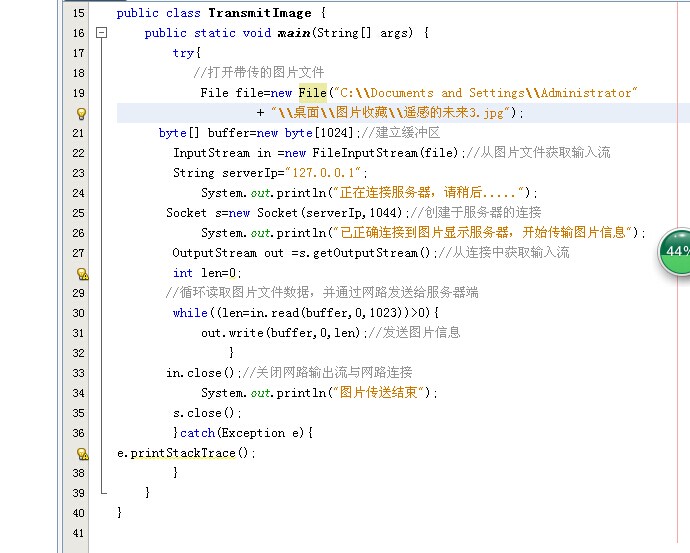Click the warning lightbulb beside int len=0
This screenshot has width=690, height=553.
82,274
